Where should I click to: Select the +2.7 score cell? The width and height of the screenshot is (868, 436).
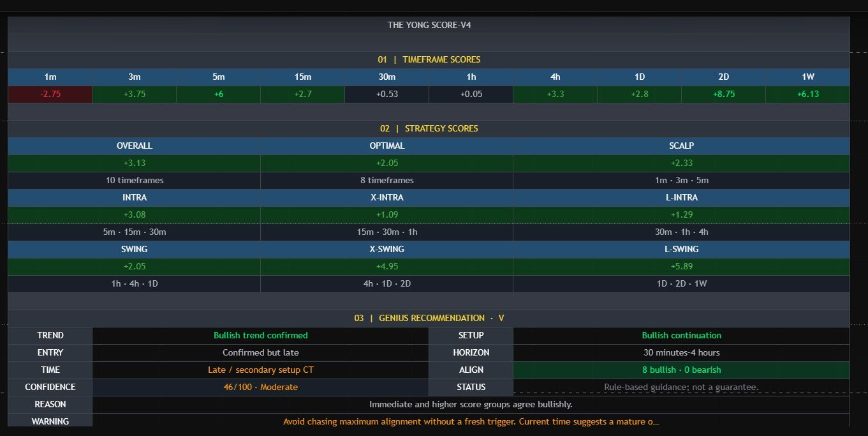pyautogui.click(x=302, y=94)
